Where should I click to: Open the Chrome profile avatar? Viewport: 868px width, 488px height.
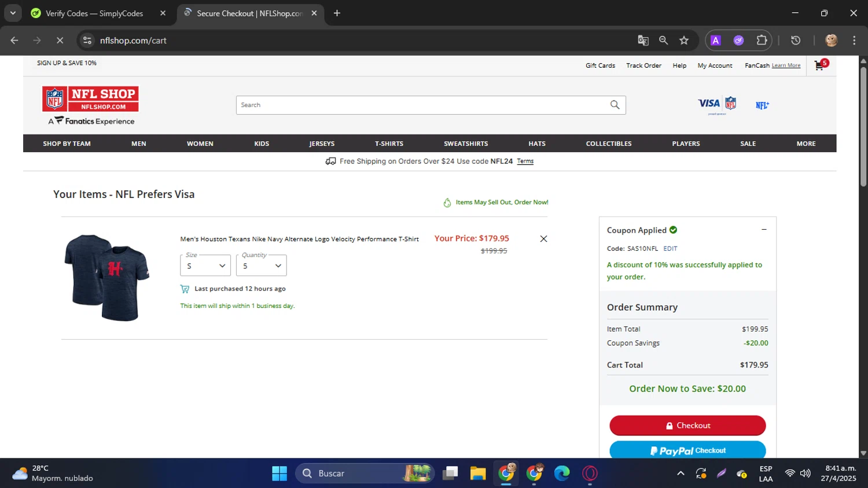tap(832, 41)
